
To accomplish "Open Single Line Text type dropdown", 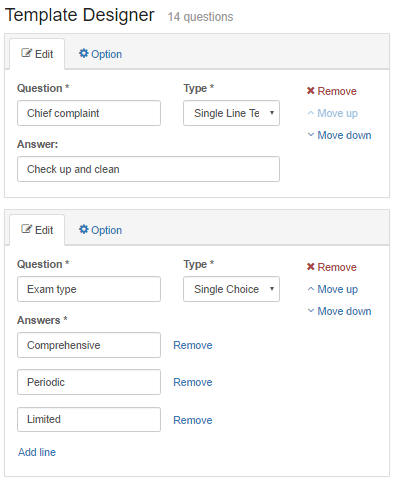I will tap(231, 113).
